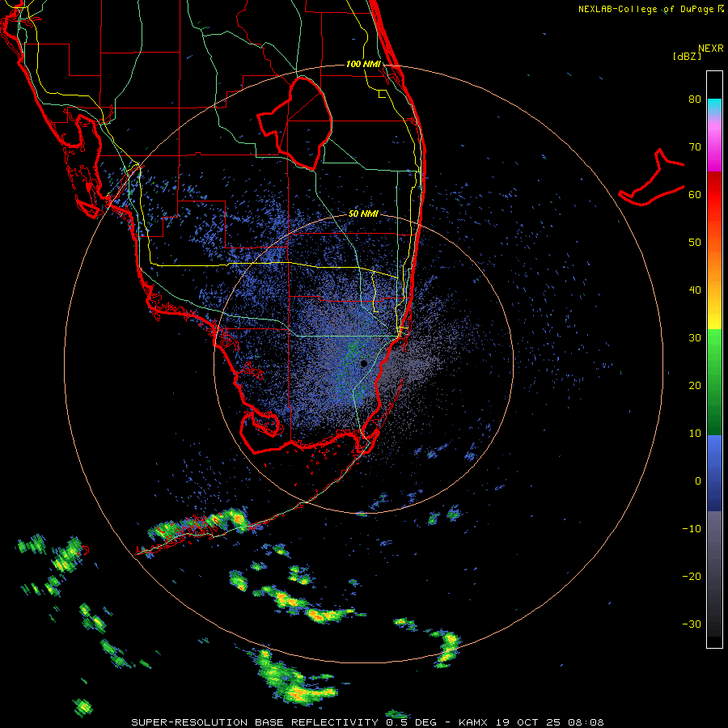
Task: Click the 80 value on dBZ scale
Action: click(695, 99)
